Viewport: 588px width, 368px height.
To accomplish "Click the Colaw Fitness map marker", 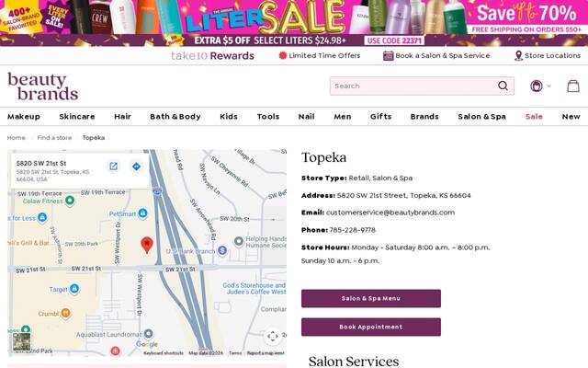I will 70,201.
